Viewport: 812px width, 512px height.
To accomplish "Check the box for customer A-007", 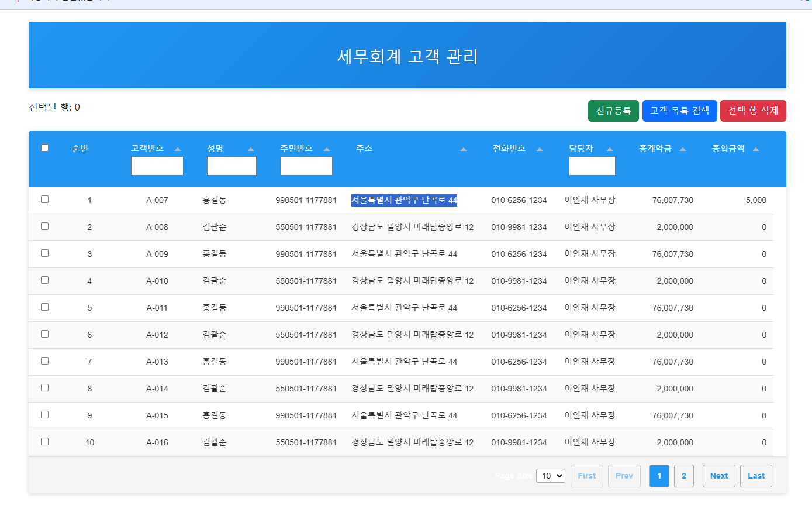I will (44, 200).
